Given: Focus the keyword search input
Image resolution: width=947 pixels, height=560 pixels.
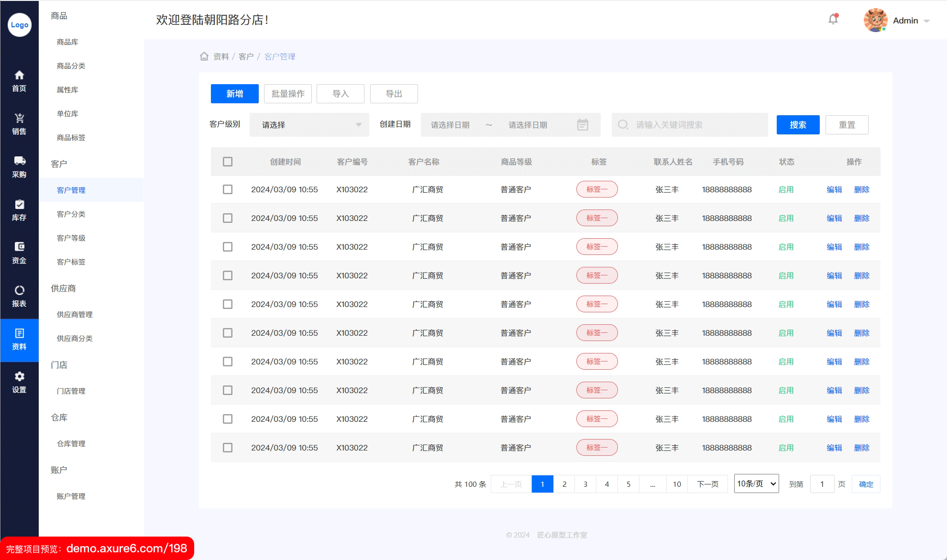Looking at the screenshot, I should 690,125.
